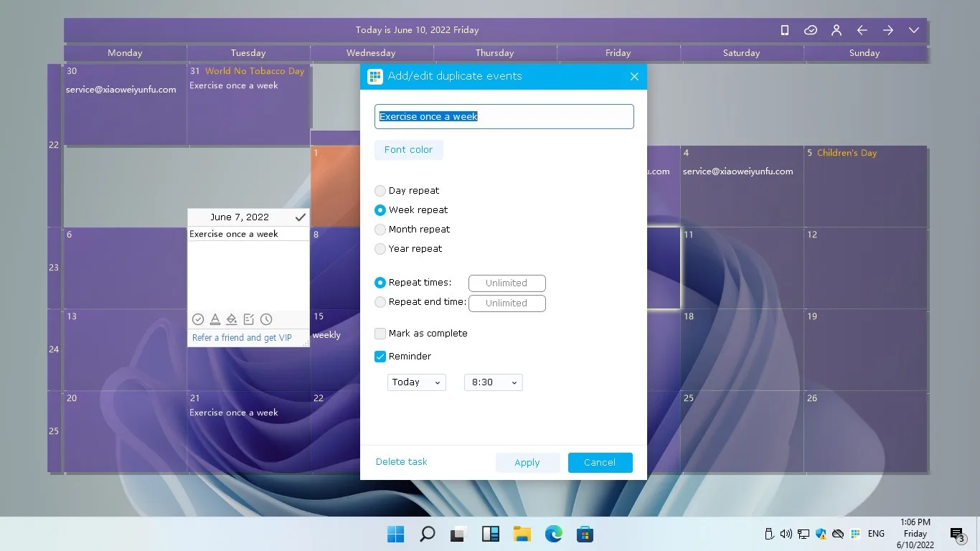Check the Mark as complete checkbox
Screen dimensions: 980x551
pyautogui.click(x=380, y=334)
